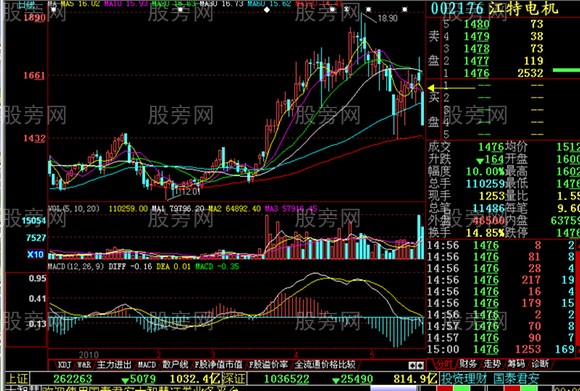Image resolution: width=580 pixels, height=391 pixels.
Task: Click the right scroll arrow beside indicator tabs
Action: [x=420, y=365]
